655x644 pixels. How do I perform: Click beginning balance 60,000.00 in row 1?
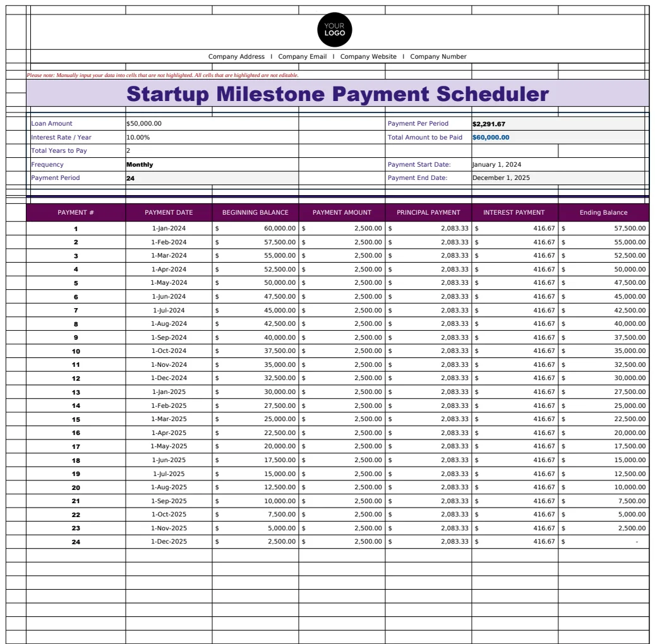tap(255, 229)
